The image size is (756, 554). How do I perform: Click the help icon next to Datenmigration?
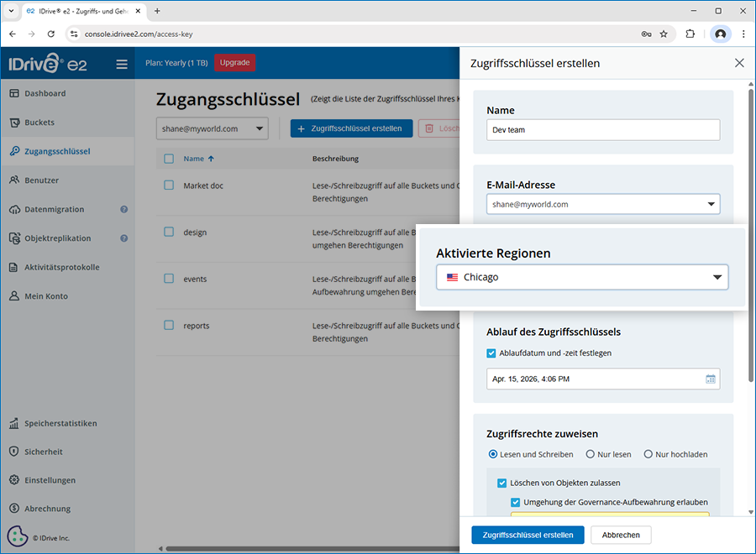click(x=123, y=210)
